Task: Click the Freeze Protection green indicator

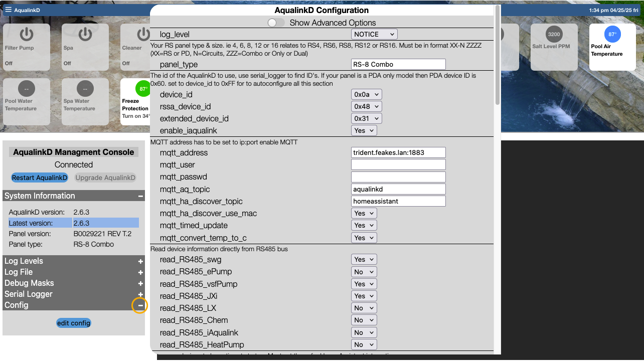Action: (x=143, y=89)
